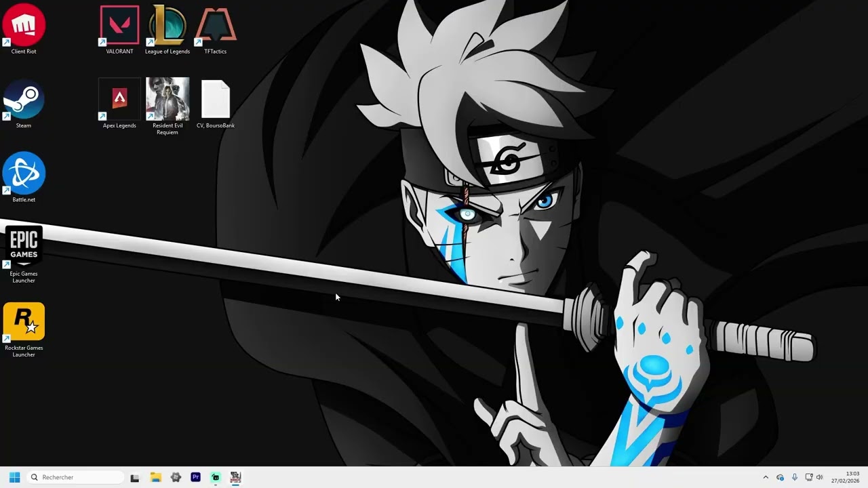Click the volume speaker tray icon
Image resolution: width=868 pixels, height=488 pixels.
pos(819,477)
